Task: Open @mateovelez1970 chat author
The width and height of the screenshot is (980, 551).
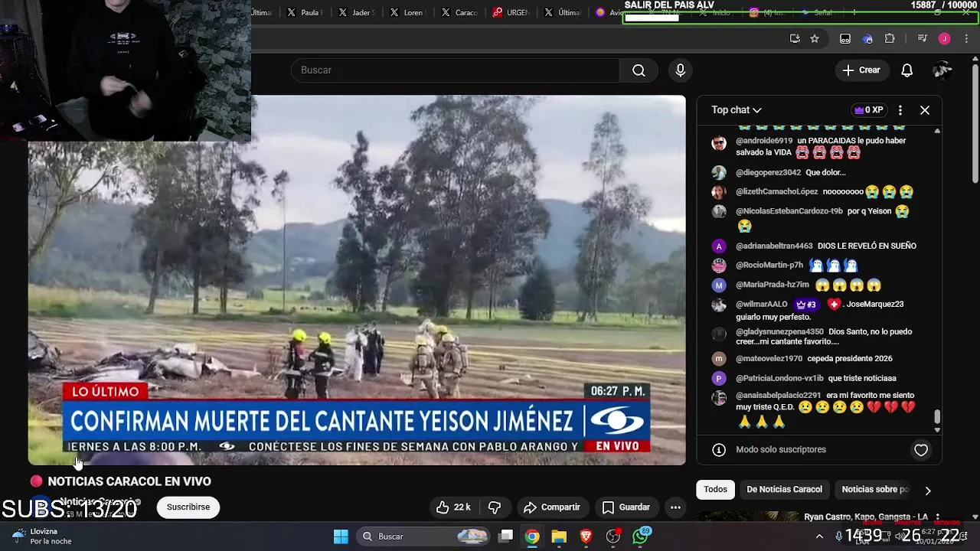Action: point(769,359)
